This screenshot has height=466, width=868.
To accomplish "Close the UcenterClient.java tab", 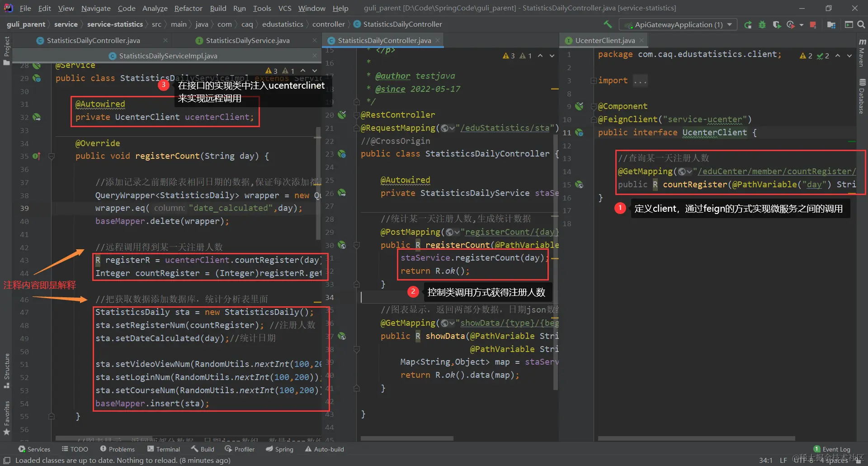I will (641, 41).
